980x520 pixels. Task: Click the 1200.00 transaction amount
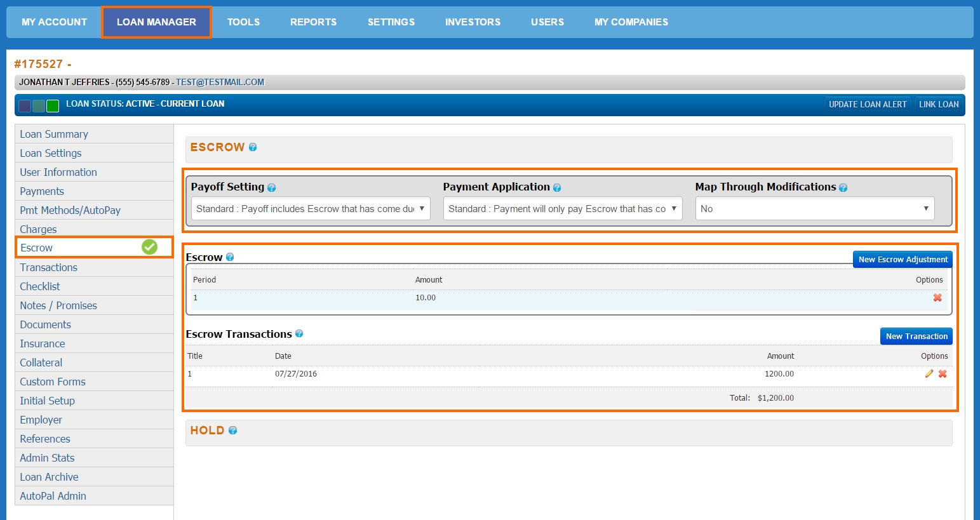coord(779,374)
